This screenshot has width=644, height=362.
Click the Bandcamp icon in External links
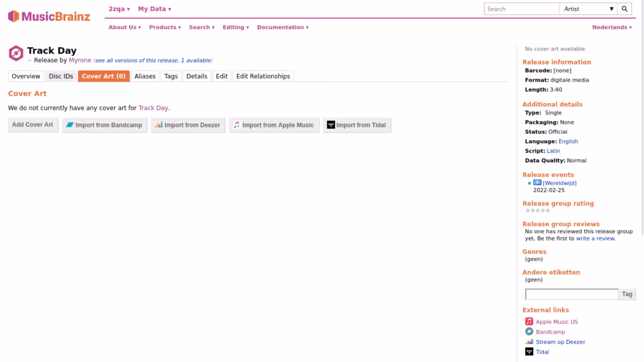pyautogui.click(x=529, y=332)
